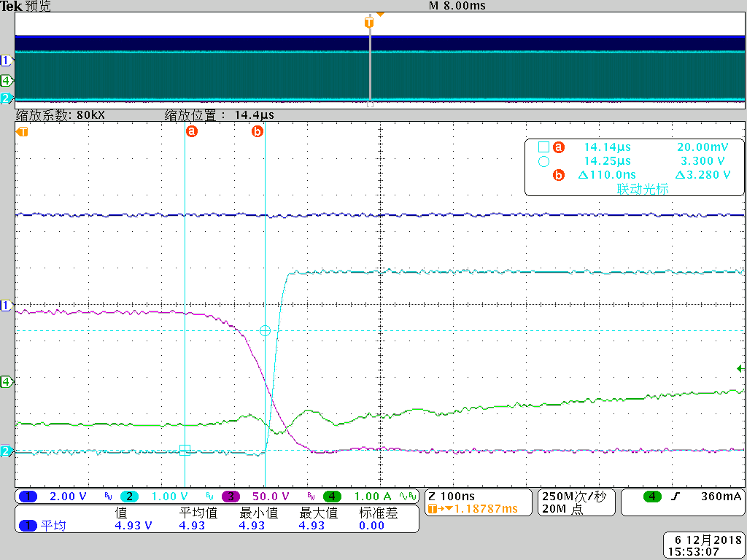This screenshot has width=747, height=560.
Task: Click channel 2 ground marker in zoom view
Action: tap(6, 451)
